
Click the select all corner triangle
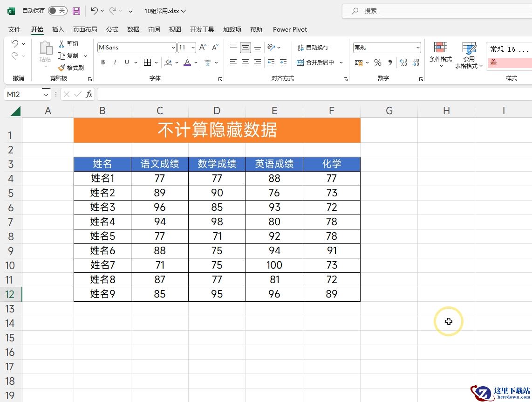pyautogui.click(x=15, y=111)
